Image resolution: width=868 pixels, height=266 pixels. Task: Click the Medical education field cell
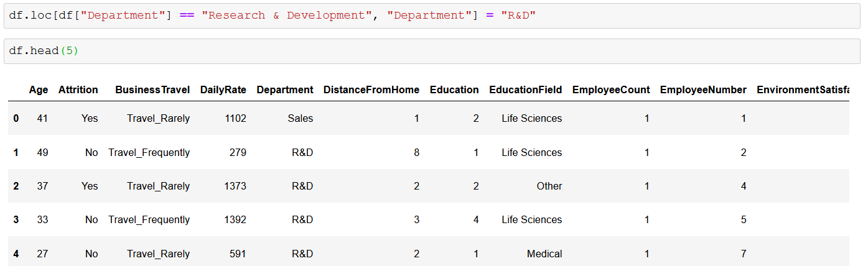[544, 254]
